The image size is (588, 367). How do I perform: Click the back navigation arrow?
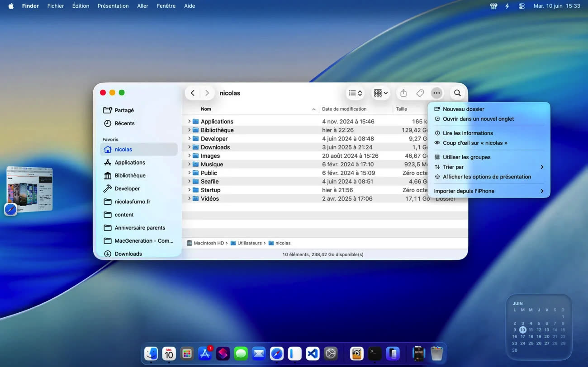[x=193, y=93]
